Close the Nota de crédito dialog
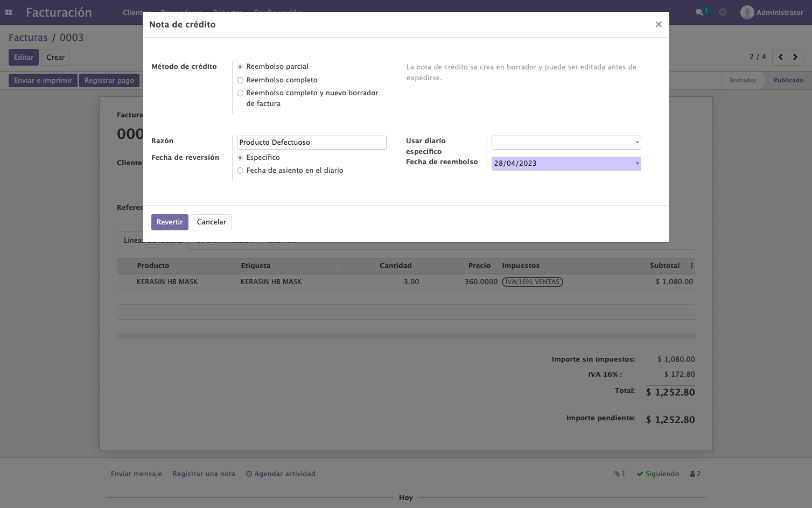The width and height of the screenshot is (812, 508). [658, 24]
